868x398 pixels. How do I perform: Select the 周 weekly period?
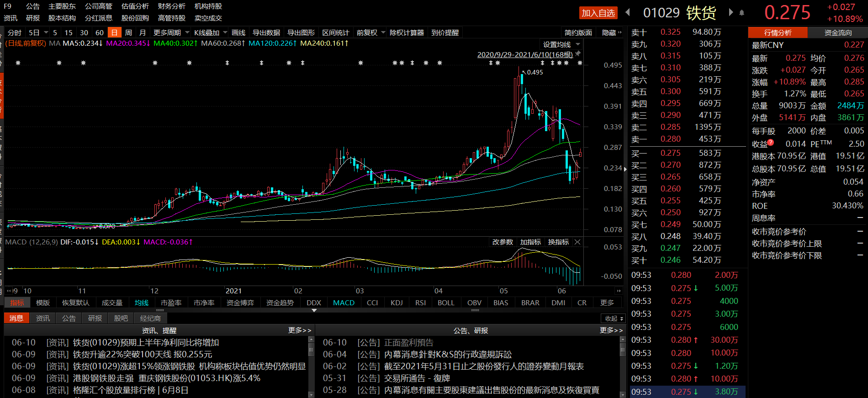click(128, 32)
